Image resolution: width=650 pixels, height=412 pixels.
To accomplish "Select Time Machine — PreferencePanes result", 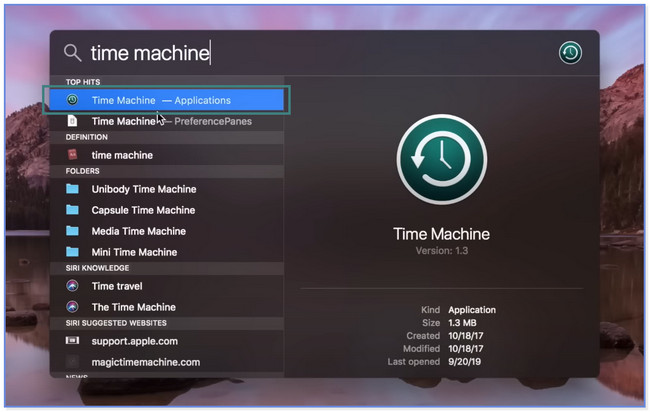I will (167, 121).
